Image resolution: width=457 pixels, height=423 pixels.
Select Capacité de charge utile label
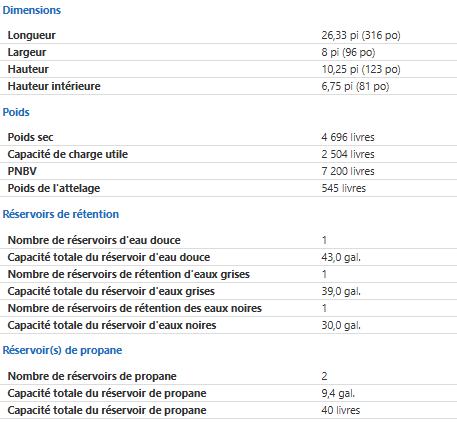[68, 154]
